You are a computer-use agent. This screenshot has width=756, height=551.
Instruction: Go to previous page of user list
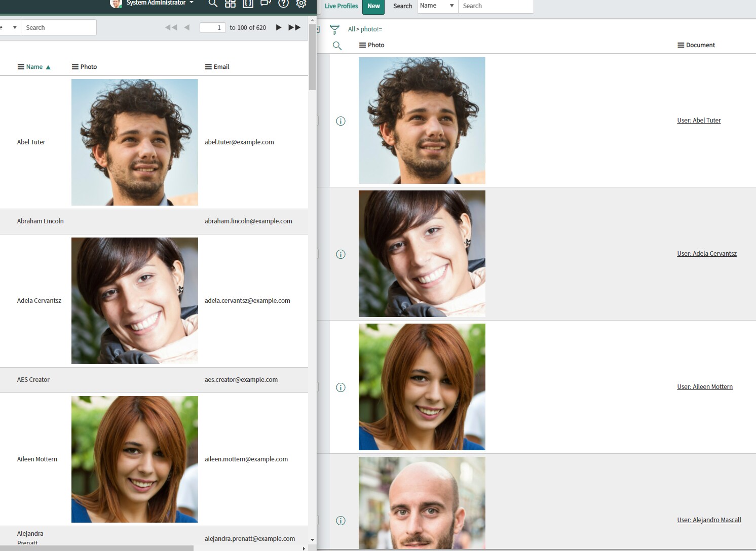click(x=187, y=27)
